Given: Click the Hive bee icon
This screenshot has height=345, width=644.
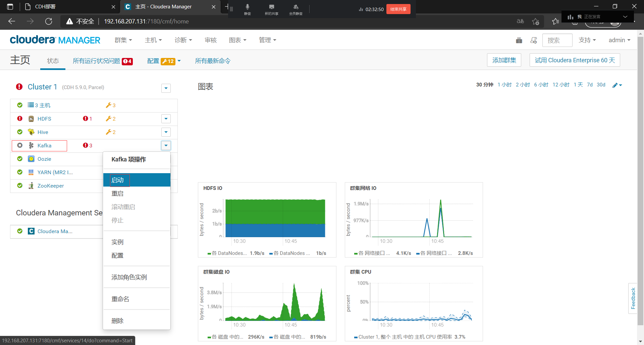Looking at the screenshot, I should tap(31, 132).
